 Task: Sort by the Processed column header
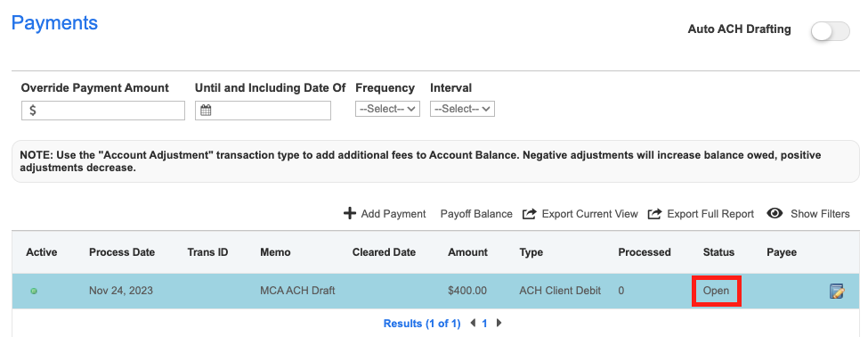pyautogui.click(x=645, y=252)
